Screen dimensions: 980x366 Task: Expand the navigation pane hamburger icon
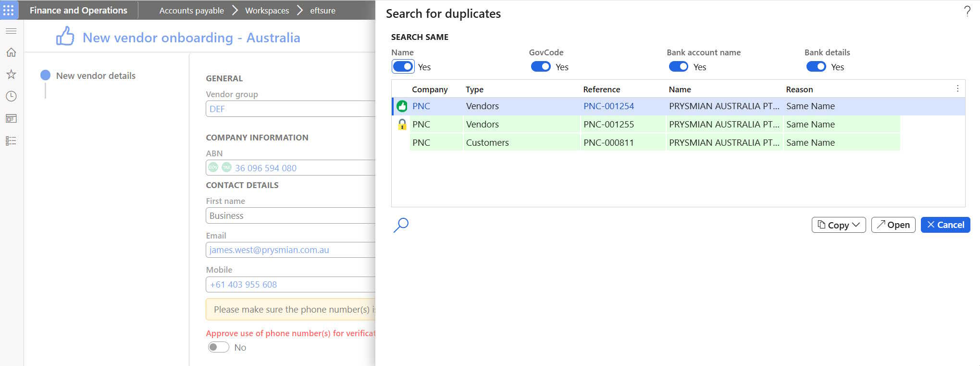(11, 31)
